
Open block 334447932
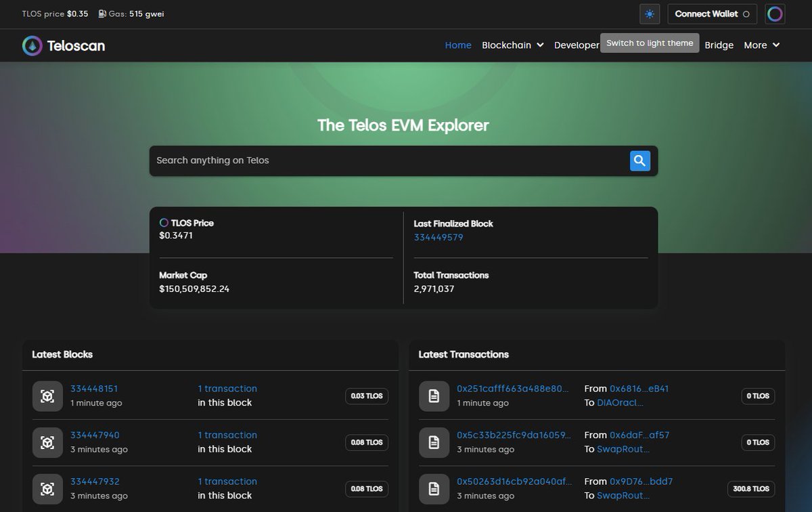[95, 482]
